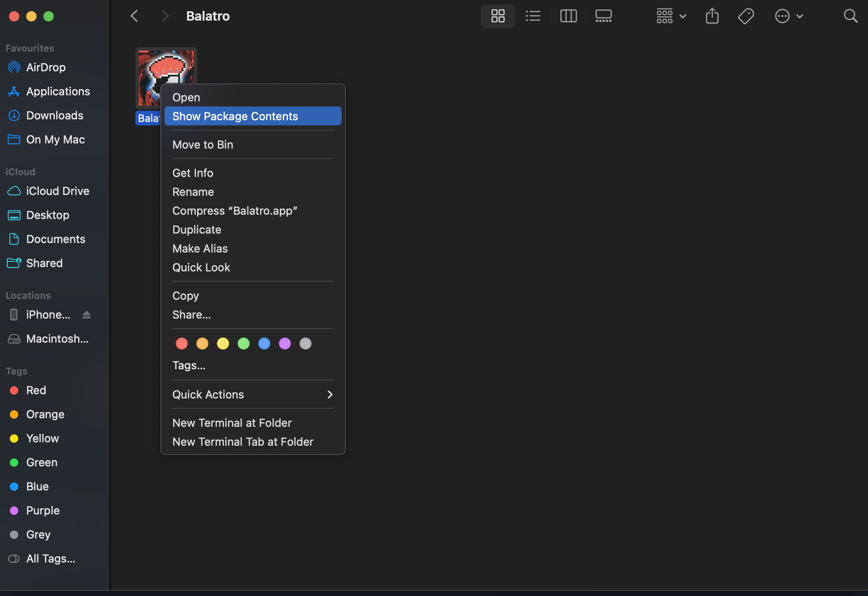868x596 pixels.
Task: Click the Finder search magnifier
Action: point(850,16)
